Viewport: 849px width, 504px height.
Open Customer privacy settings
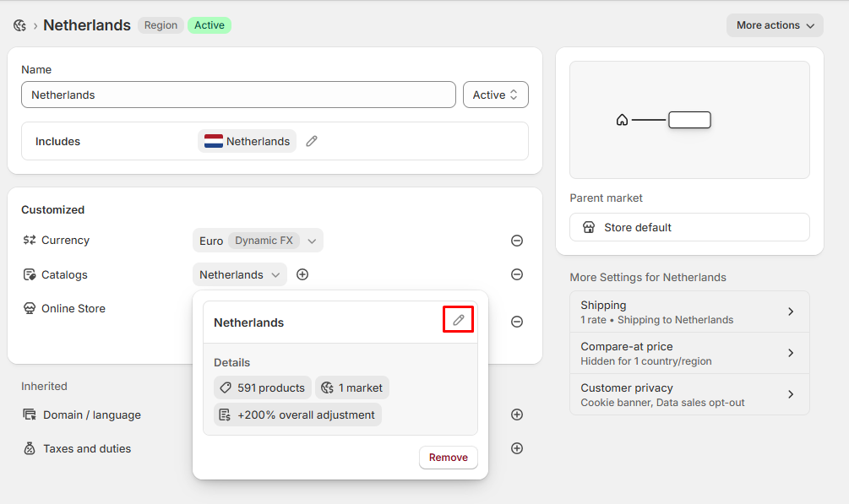[x=689, y=394]
